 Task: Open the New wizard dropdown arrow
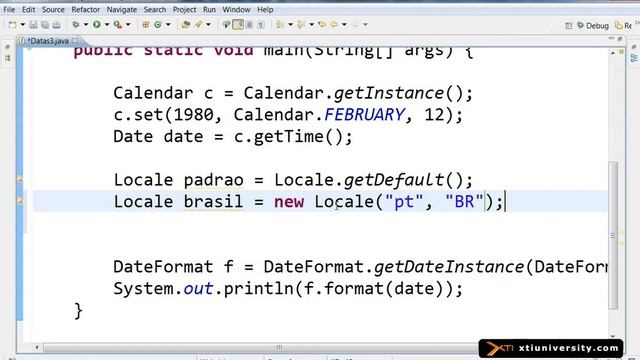click(22, 25)
